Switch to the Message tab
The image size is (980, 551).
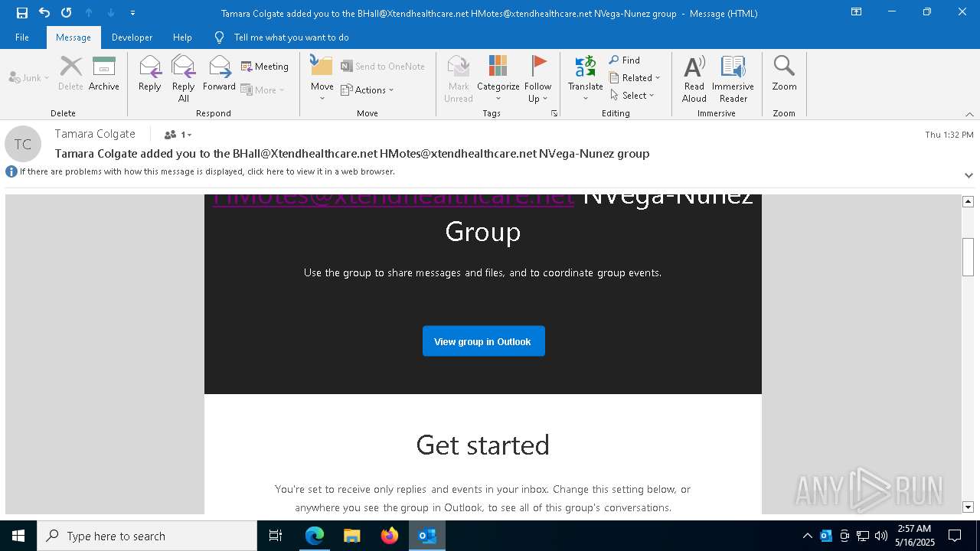point(73,37)
